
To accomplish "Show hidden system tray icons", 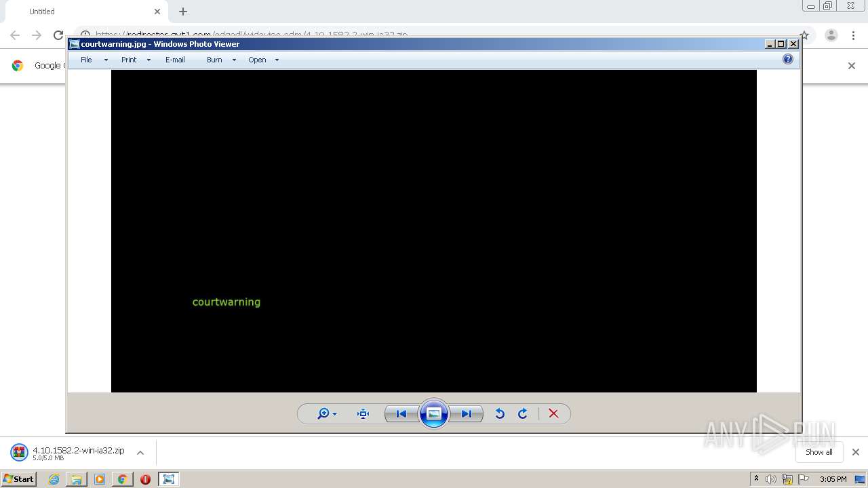I will pos(756,479).
